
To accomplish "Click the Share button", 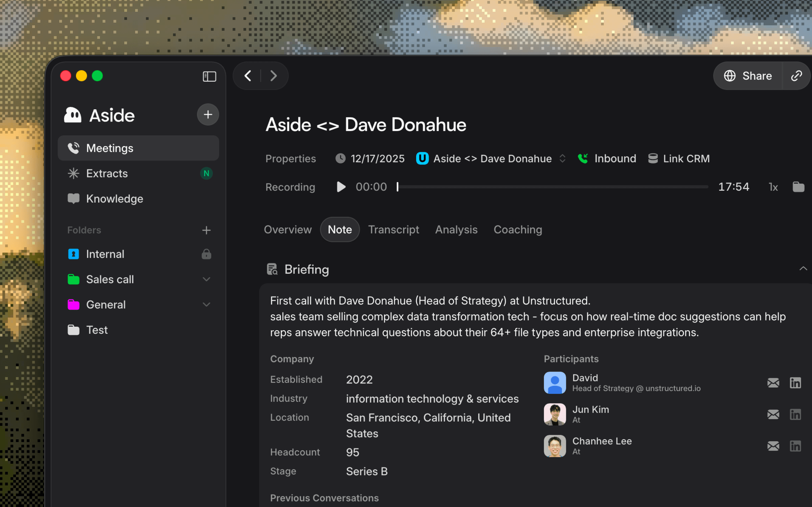I will tap(748, 76).
